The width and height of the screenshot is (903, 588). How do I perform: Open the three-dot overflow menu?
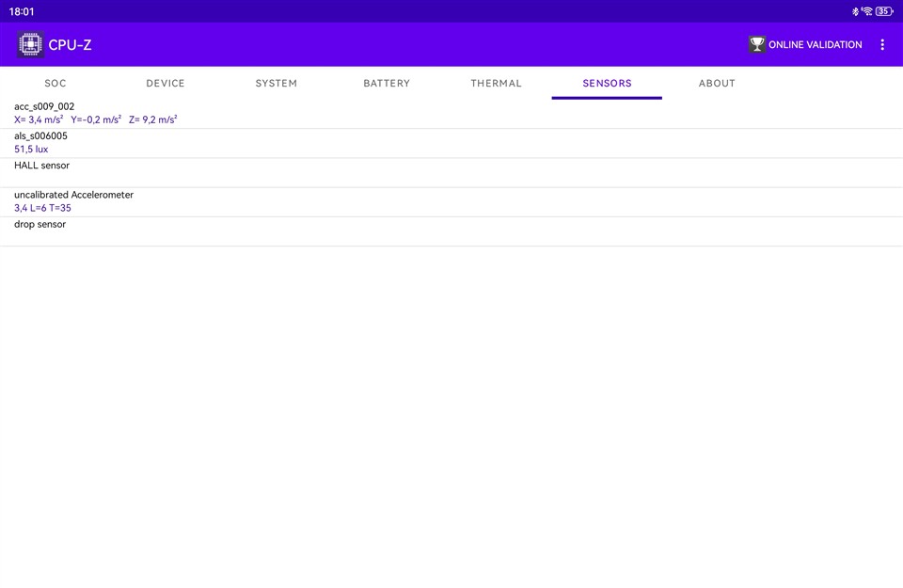(x=881, y=44)
